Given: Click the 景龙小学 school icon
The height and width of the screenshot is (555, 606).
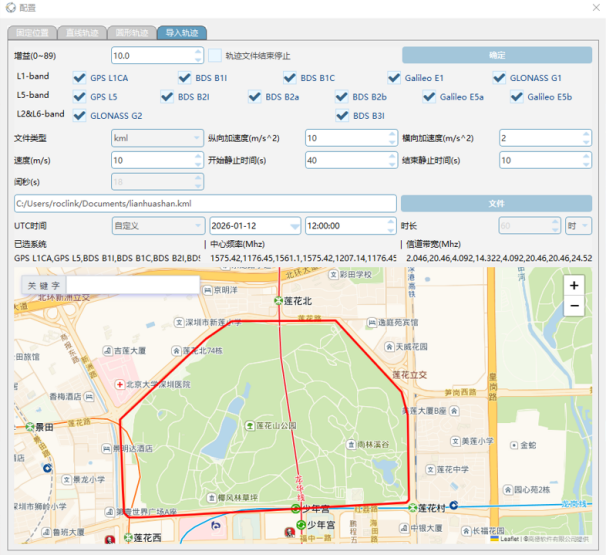Looking at the screenshot, I should pyautogui.click(x=67, y=480).
